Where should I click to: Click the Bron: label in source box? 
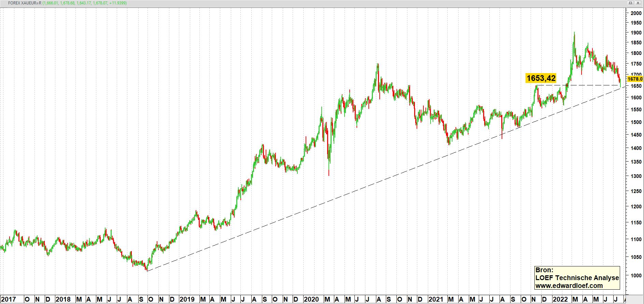point(544,270)
